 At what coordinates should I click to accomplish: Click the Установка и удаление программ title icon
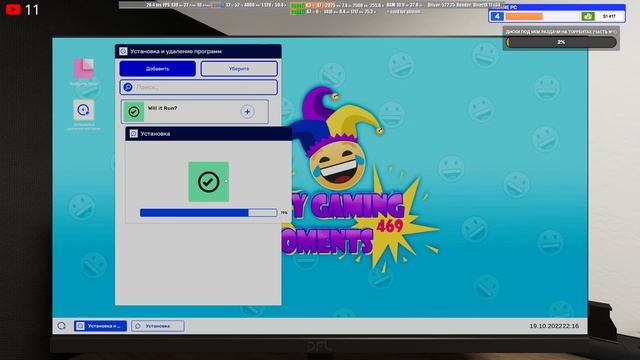[x=123, y=51]
